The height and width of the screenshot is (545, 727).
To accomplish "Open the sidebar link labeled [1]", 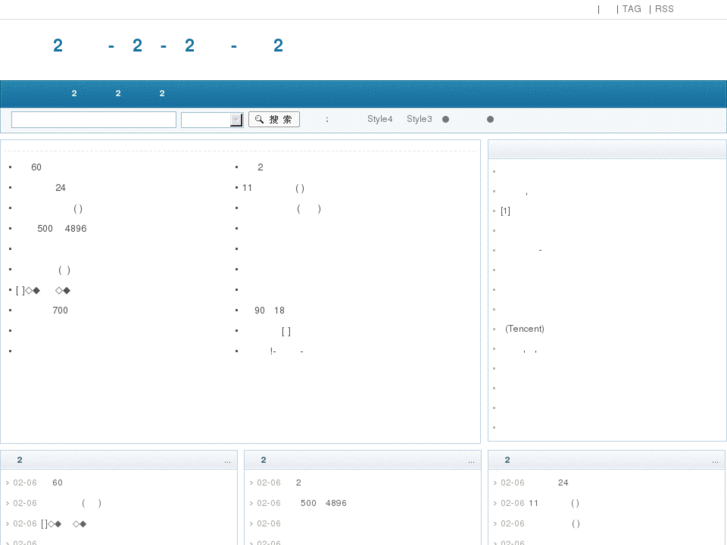I will coord(505,211).
